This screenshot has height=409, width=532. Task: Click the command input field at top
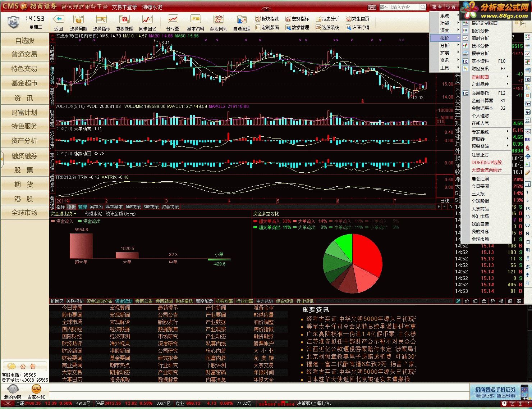pyautogui.click(x=399, y=7)
